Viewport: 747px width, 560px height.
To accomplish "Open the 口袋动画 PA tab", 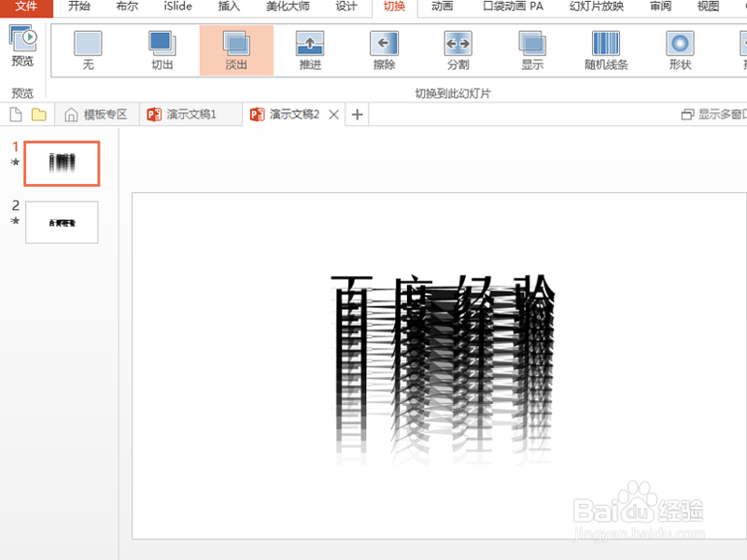I will [x=513, y=7].
